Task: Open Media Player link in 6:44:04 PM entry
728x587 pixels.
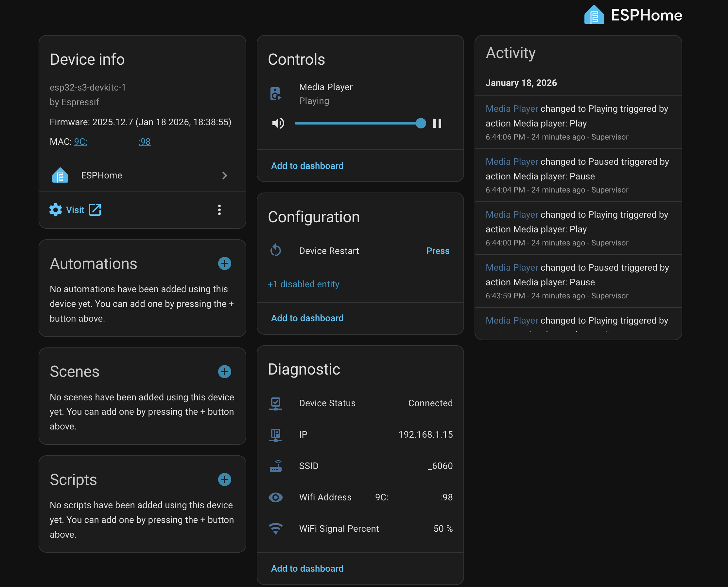Action: 512,162
